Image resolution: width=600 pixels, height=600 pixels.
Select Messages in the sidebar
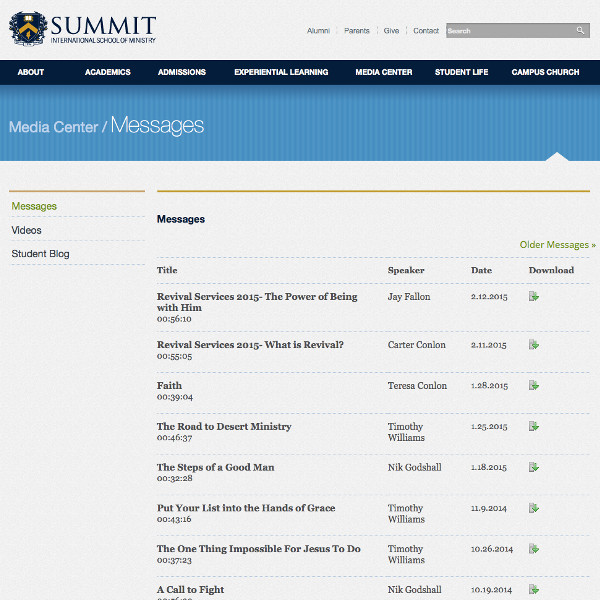click(x=34, y=206)
